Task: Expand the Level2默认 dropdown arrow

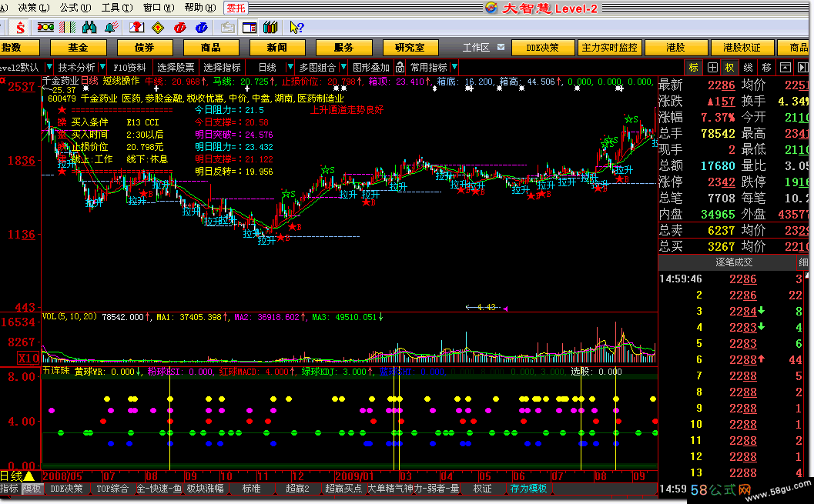Action: click(x=49, y=68)
